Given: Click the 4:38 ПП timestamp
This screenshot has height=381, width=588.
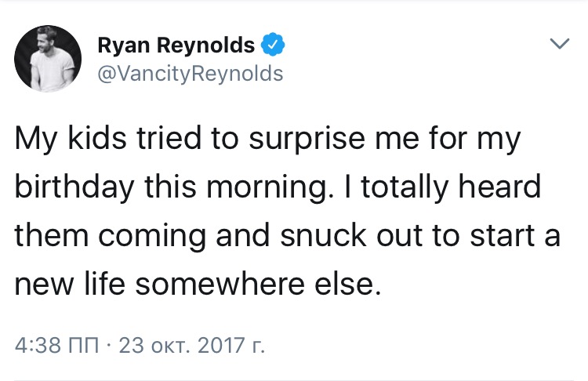Looking at the screenshot, I should pyautogui.click(x=56, y=345).
